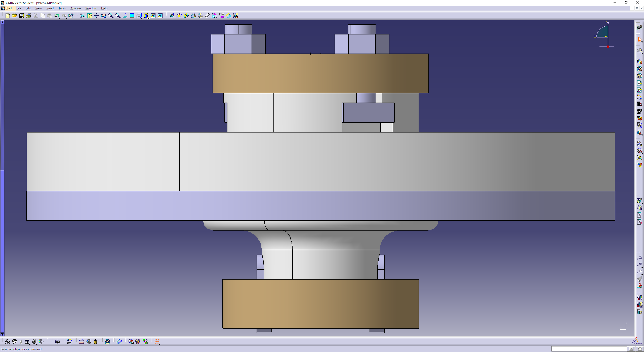Toggle Hide/Show on selected object

[153, 16]
